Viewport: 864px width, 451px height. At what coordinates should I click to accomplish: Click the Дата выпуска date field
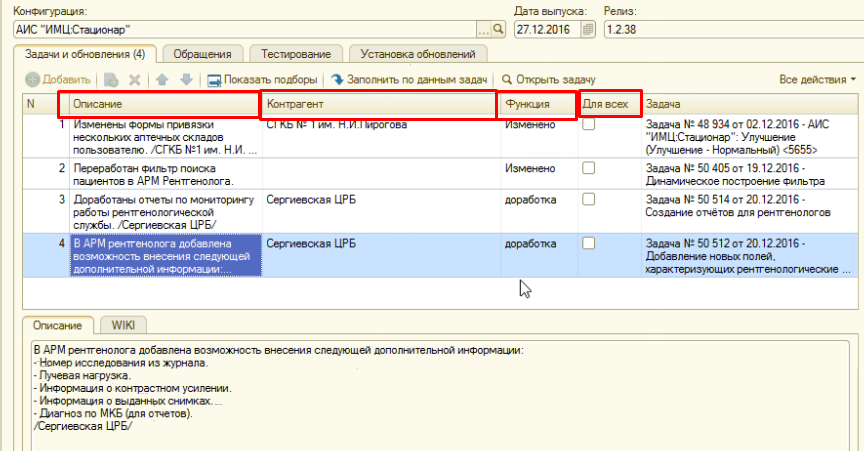coord(547,29)
